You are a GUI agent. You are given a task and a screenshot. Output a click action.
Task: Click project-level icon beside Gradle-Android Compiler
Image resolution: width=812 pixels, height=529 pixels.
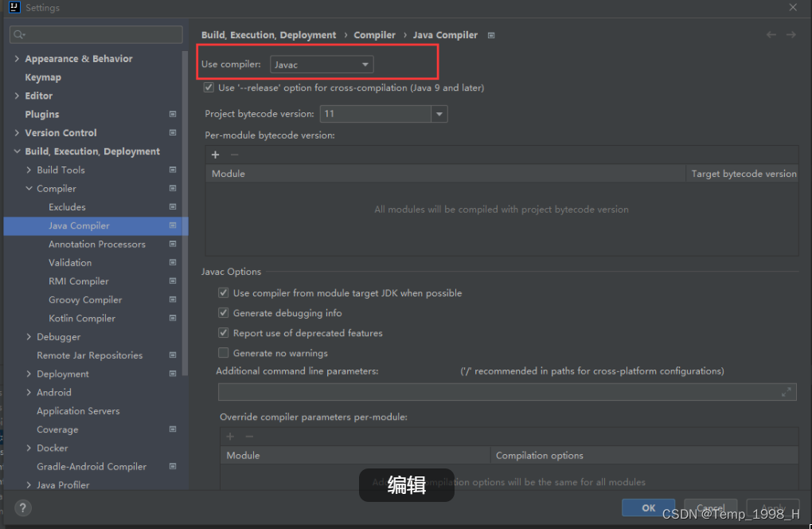pos(173,466)
